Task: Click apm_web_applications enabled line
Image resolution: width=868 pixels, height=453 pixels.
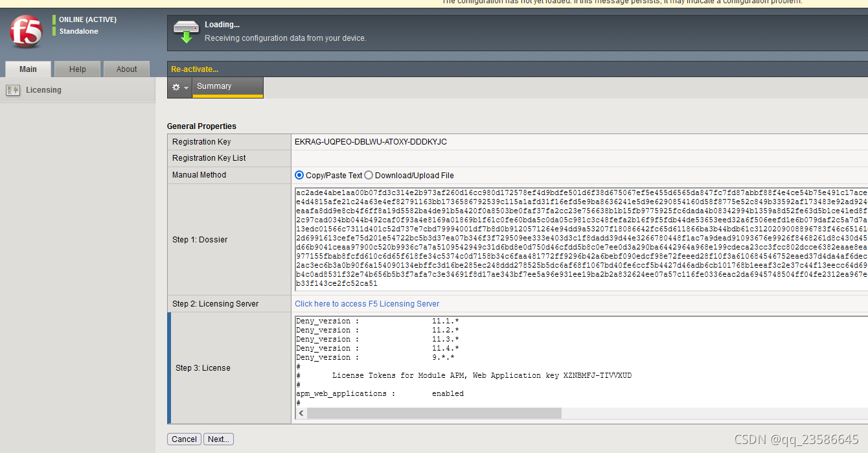Action: [380, 393]
